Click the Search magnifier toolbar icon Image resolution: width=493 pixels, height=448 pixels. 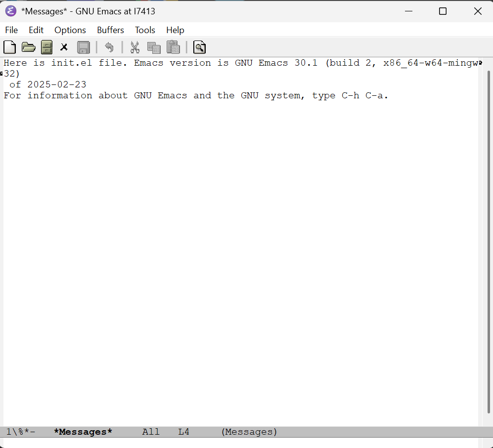point(199,47)
